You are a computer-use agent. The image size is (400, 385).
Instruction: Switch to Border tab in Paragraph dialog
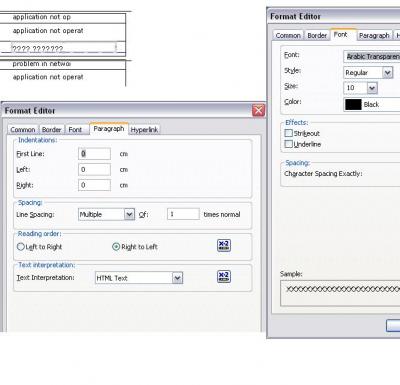point(51,130)
